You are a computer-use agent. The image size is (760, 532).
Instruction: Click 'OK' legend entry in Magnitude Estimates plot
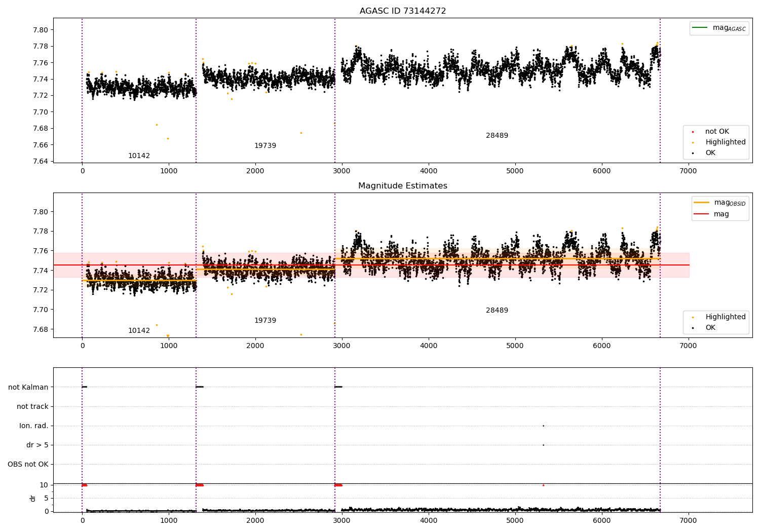click(704, 327)
